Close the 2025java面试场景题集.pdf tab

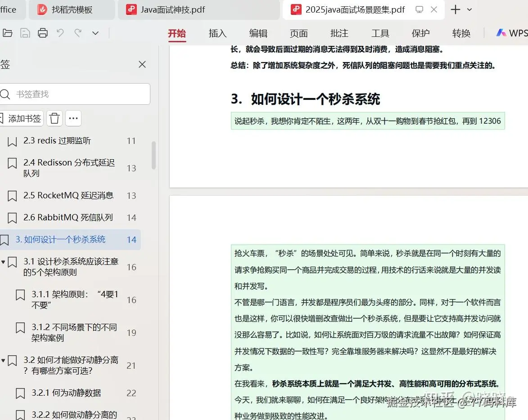pyautogui.click(x=434, y=9)
